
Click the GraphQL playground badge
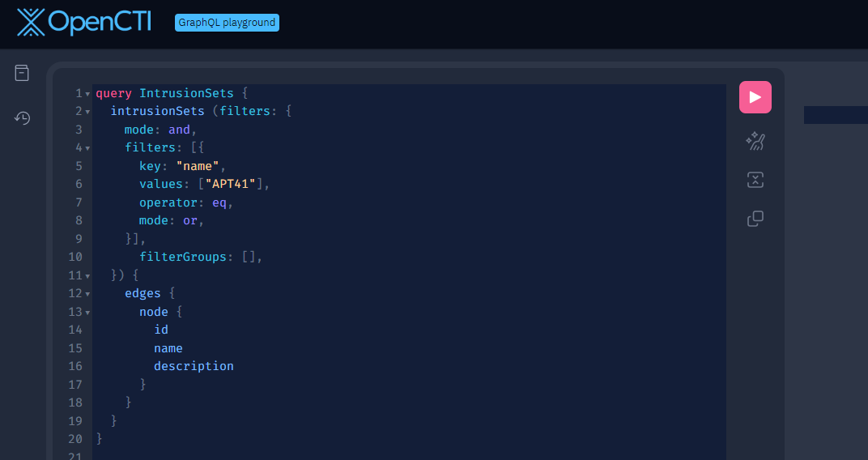(227, 23)
